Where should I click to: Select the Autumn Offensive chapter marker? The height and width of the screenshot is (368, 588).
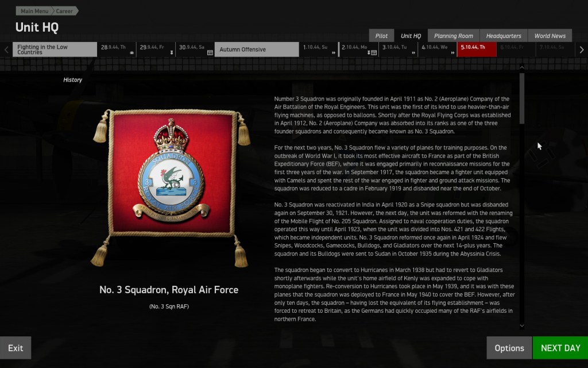coord(256,49)
